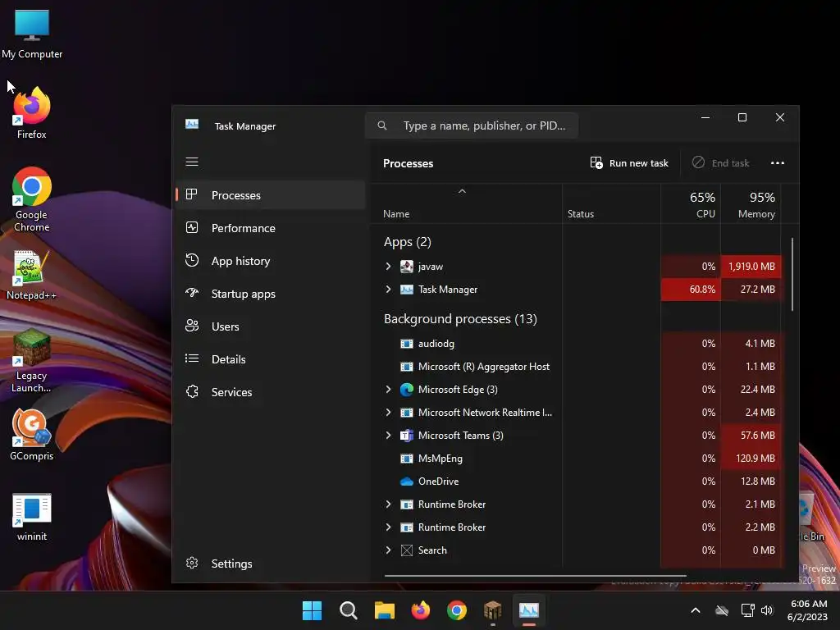840x630 pixels.
Task: Click the OneDrive cloud process icon
Action: [x=407, y=481]
